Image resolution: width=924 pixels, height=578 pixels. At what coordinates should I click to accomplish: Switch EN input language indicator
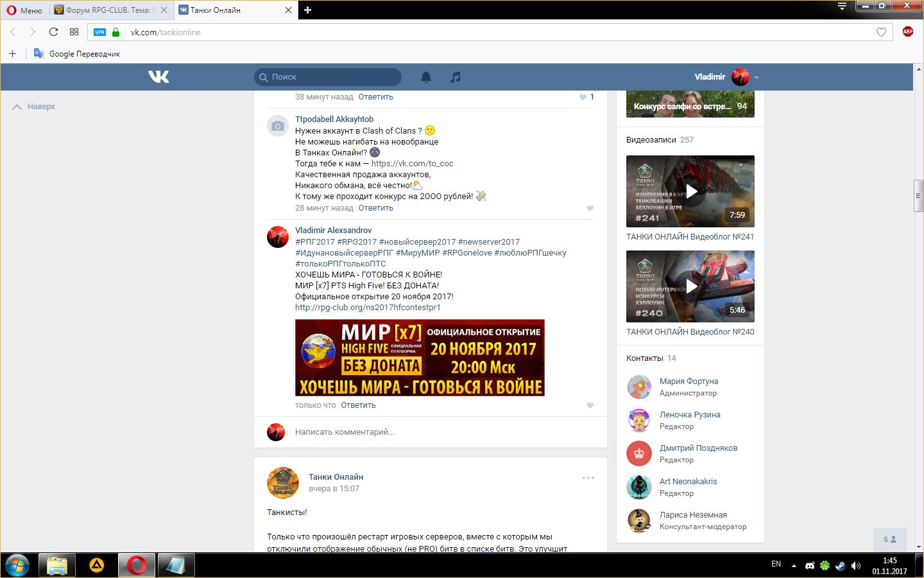pyautogui.click(x=776, y=564)
